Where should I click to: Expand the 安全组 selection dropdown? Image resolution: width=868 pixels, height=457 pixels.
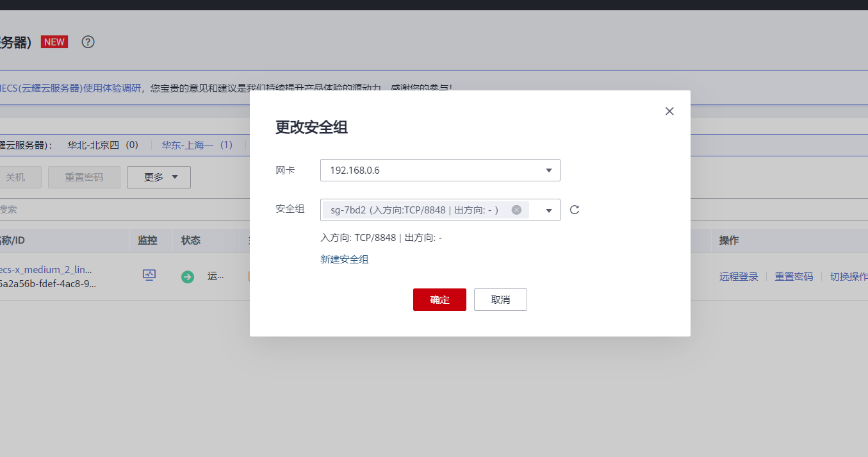pyautogui.click(x=548, y=210)
